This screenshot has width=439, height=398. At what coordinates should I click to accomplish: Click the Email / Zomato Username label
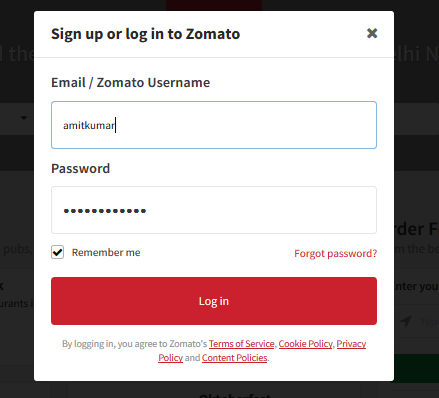(x=130, y=82)
